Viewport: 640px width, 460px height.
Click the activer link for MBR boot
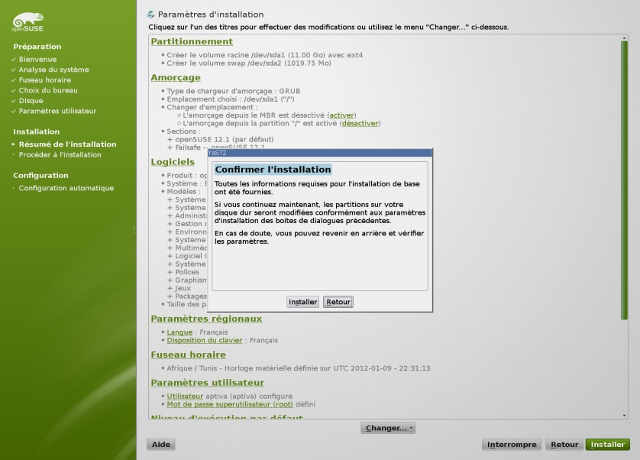tap(342, 115)
